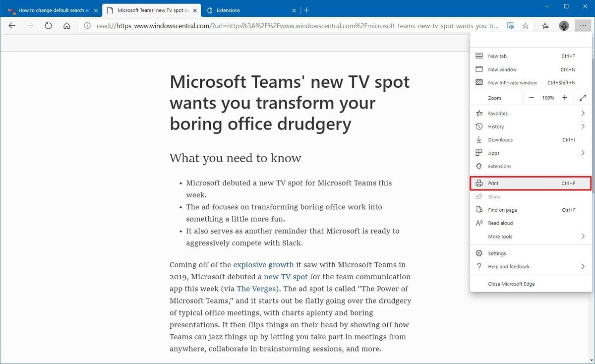Refresh the current page
The image size is (595, 364).
[48, 26]
